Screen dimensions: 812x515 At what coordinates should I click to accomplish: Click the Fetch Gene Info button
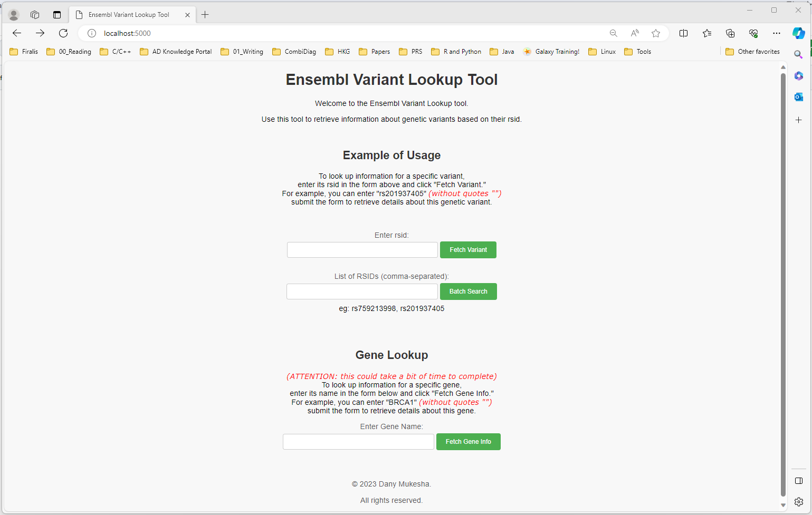click(468, 441)
